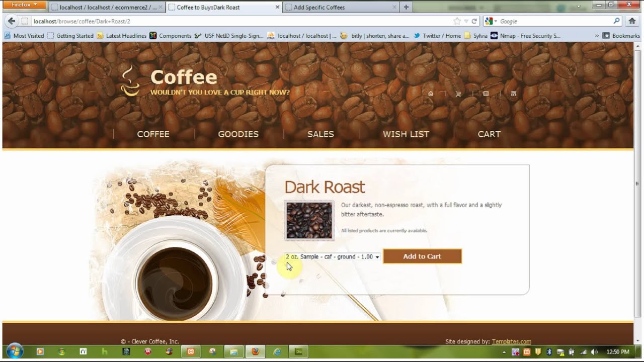This screenshot has width=644, height=362.
Task: Click the envelope contact icon in the header
Action: click(x=486, y=94)
